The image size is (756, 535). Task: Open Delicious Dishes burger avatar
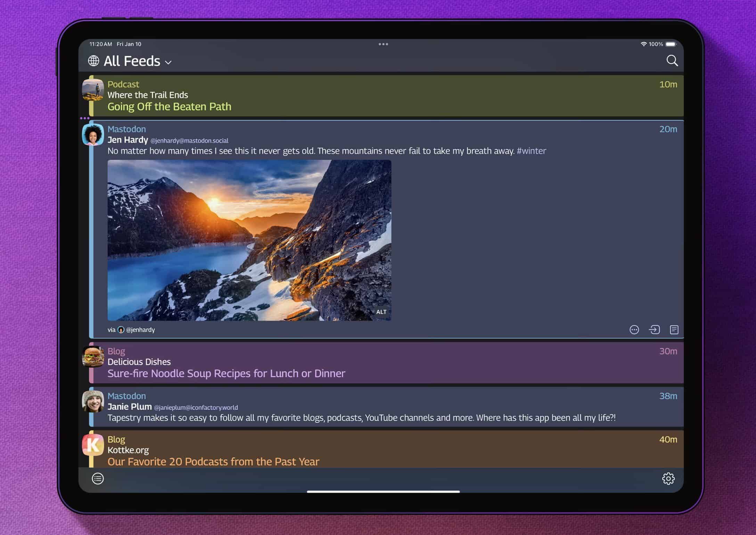tap(93, 356)
